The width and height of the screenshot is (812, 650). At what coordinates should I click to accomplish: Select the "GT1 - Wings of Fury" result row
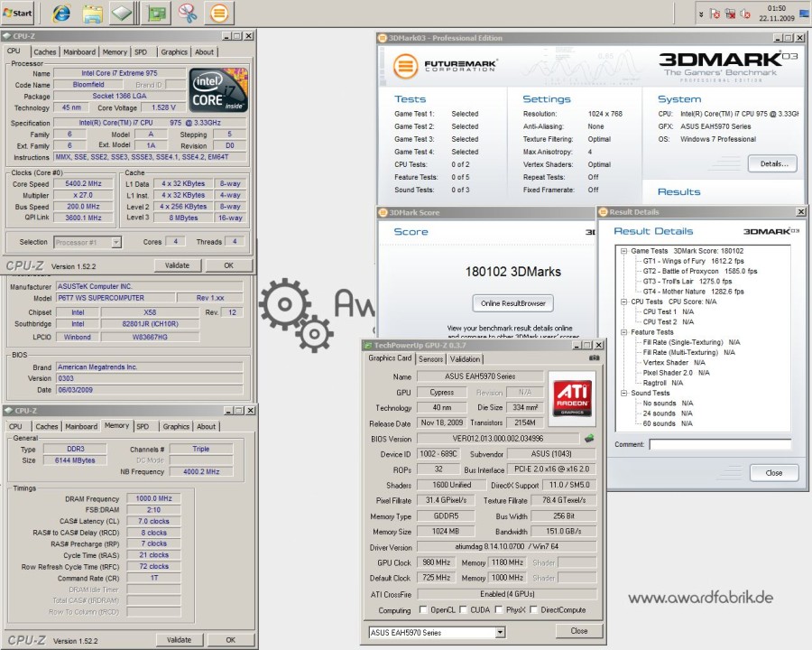coord(693,261)
